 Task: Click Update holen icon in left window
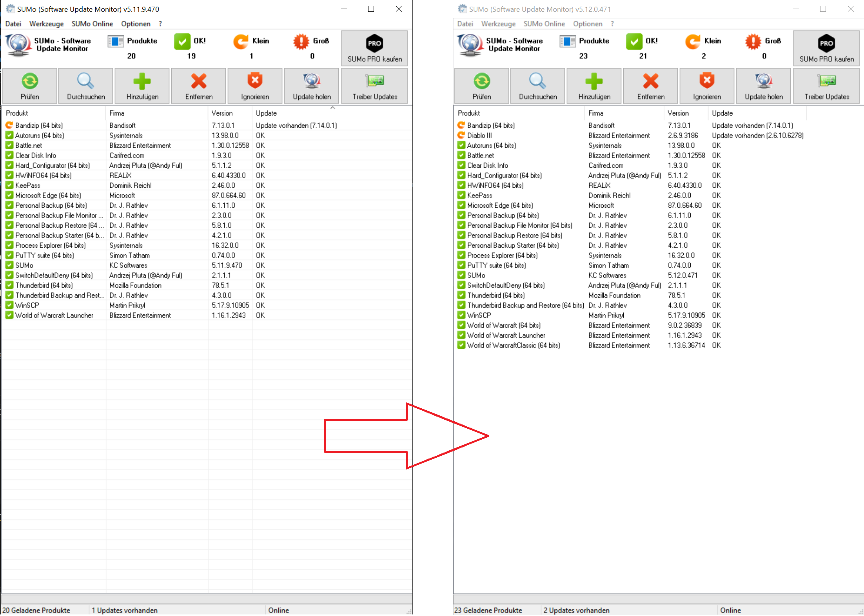click(312, 81)
